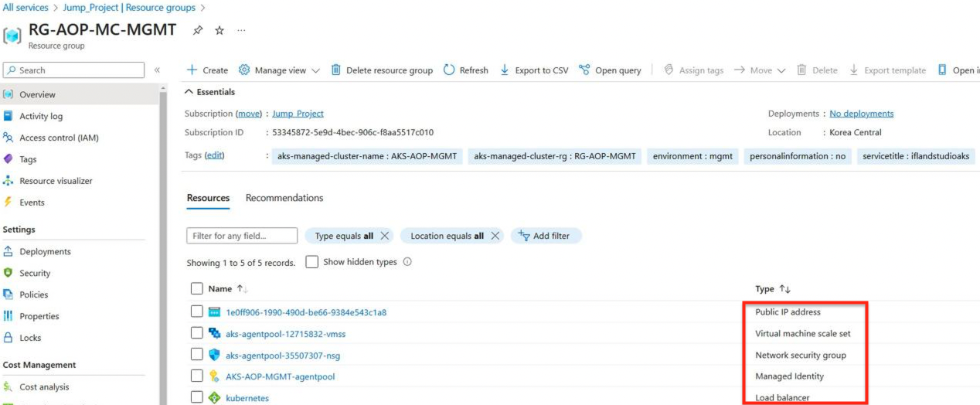Check the select all header checkbox
980x405 pixels.
click(196, 288)
